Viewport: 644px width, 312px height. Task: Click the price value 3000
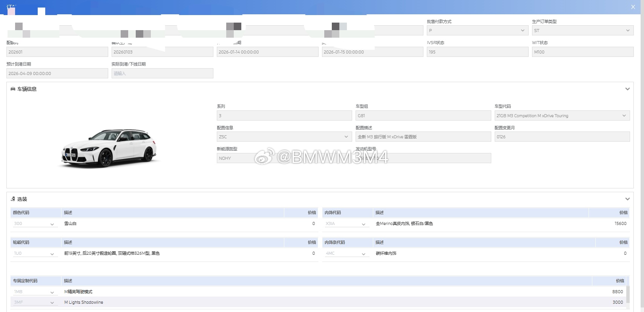618,303
